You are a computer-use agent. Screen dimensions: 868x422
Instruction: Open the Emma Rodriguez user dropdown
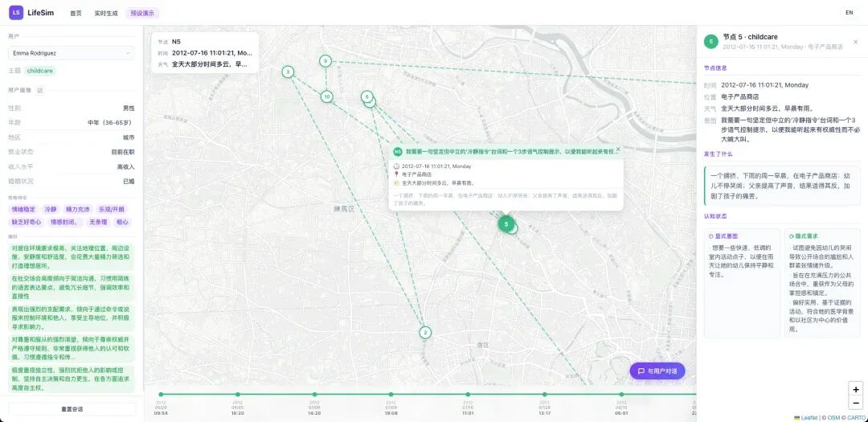click(x=71, y=53)
